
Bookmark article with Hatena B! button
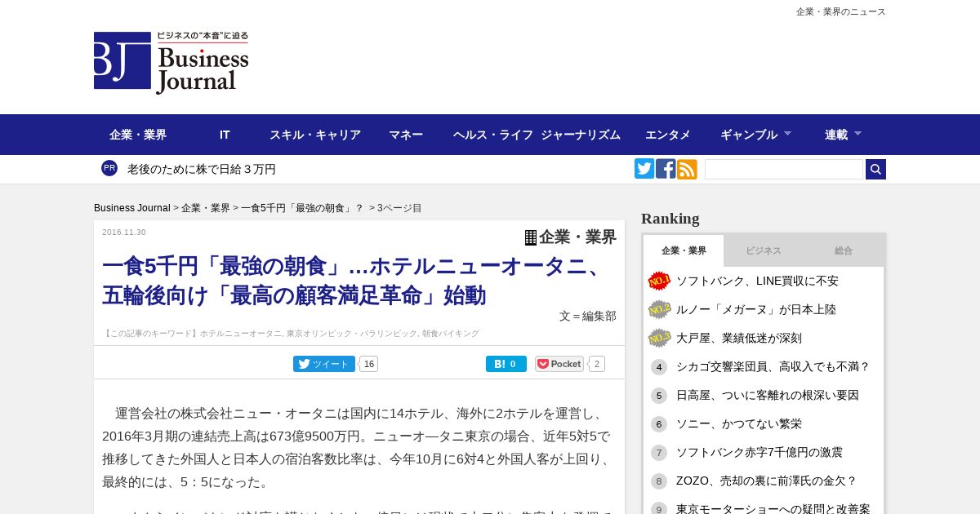pyautogui.click(x=506, y=364)
